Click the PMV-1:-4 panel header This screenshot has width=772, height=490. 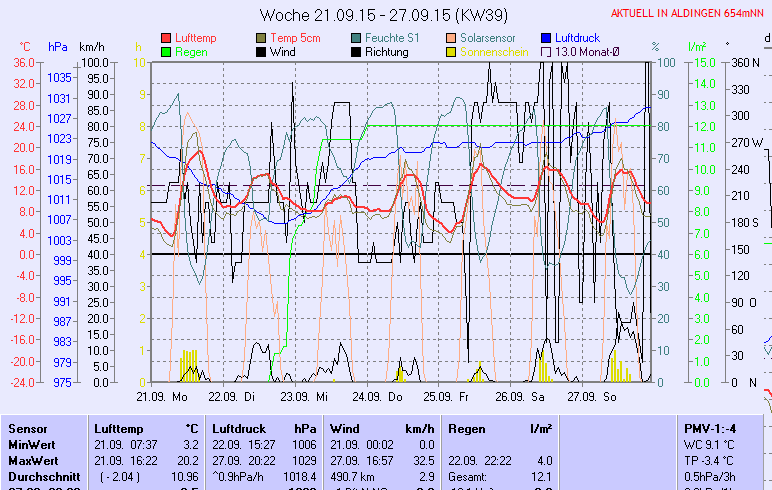point(709,428)
